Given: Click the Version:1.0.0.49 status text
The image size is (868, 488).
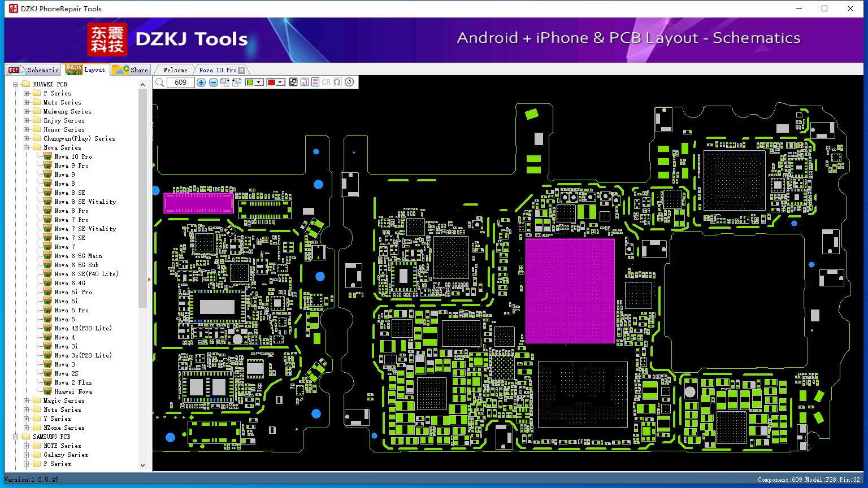Looking at the screenshot, I should [32, 480].
